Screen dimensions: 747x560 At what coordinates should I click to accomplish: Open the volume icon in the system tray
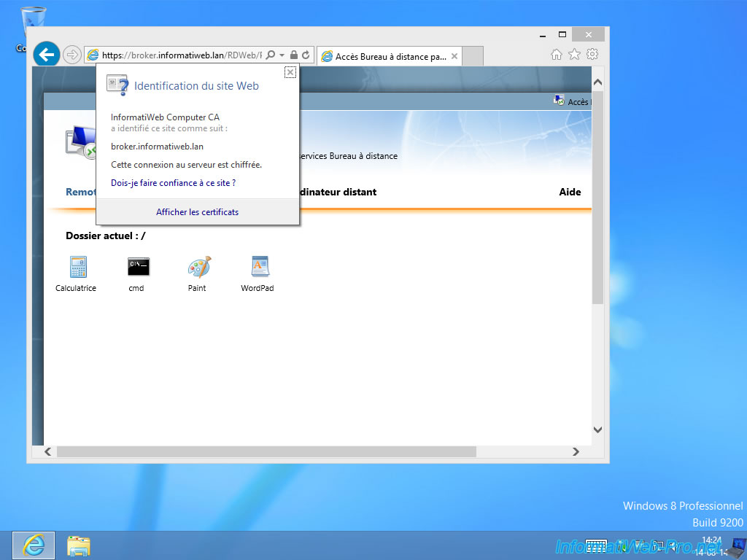coord(673,545)
